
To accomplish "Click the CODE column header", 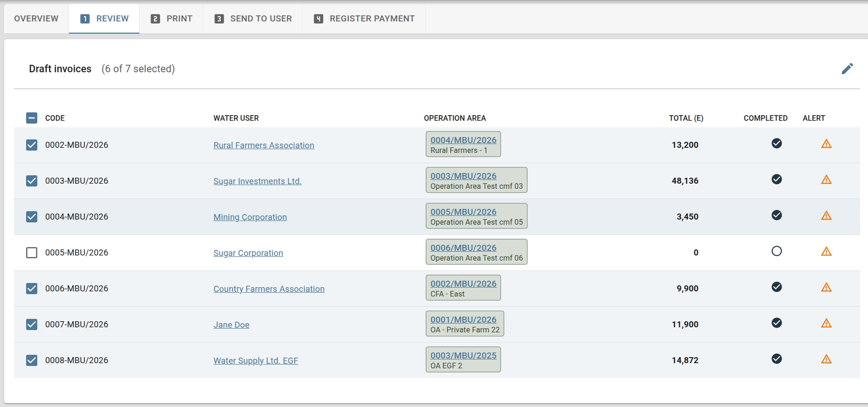I will [55, 118].
